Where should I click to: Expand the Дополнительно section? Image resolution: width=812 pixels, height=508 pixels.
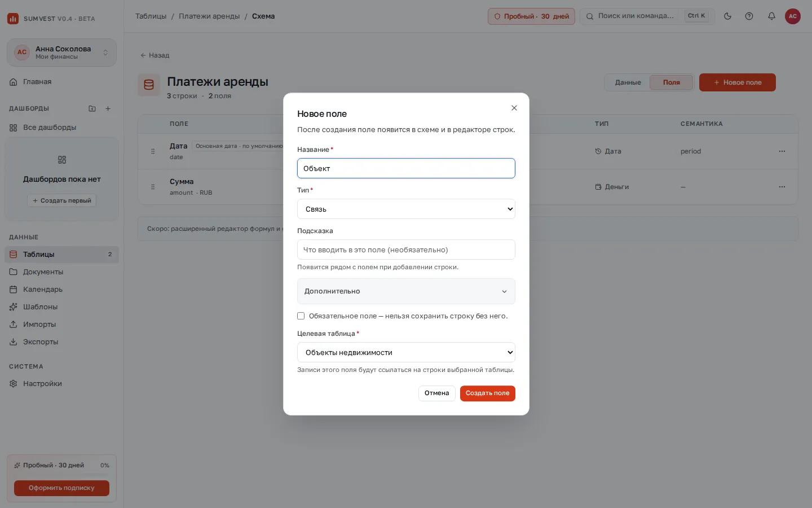[406, 291]
